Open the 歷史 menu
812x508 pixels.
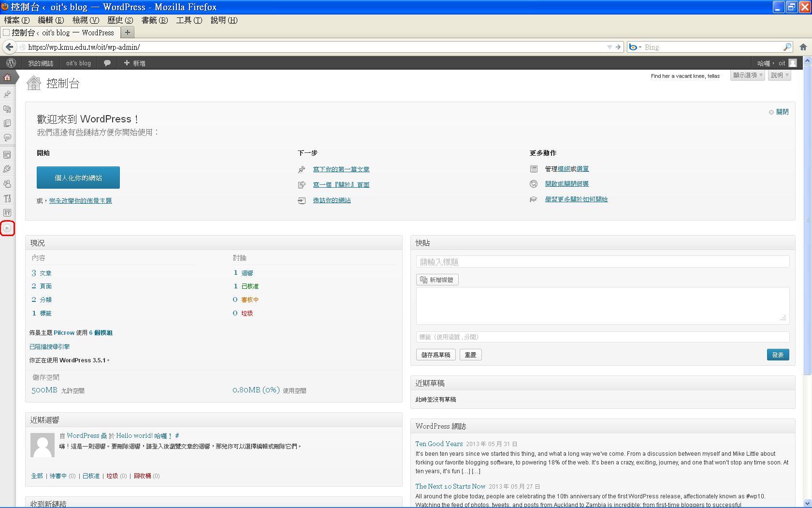(120, 20)
